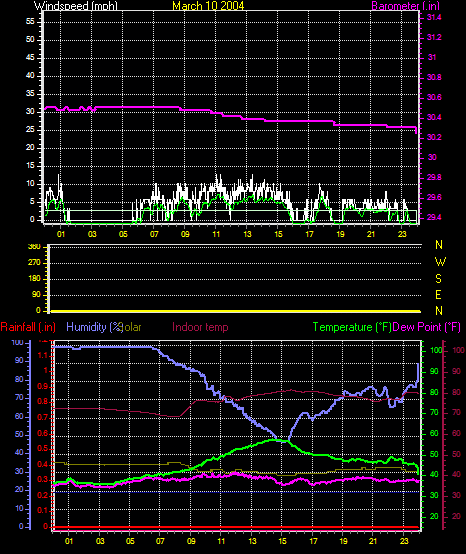This screenshot has height=554, width=466.
Task: Click the yellow wind direction line
Action: point(236,311)
